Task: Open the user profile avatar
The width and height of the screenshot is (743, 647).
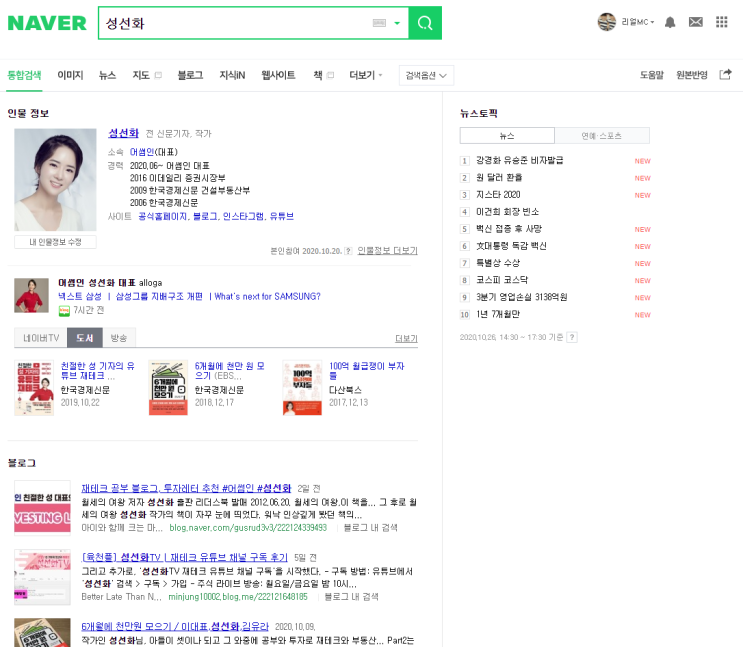Action: (607, 22)
